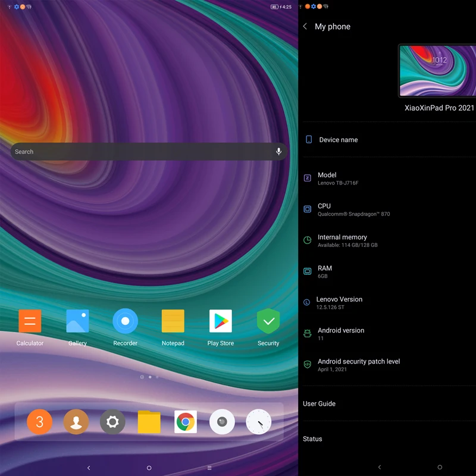Open the orange calendar icon in dock
The width and height of the screenshot is (476, 476).
[39, 422]
